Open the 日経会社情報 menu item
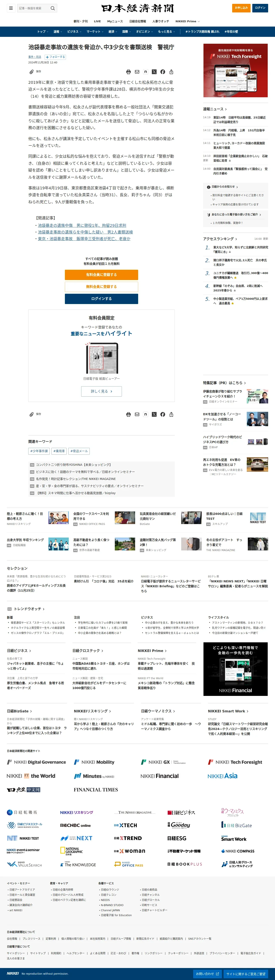The width and height of the screenshot is (275, 980). 138,21
